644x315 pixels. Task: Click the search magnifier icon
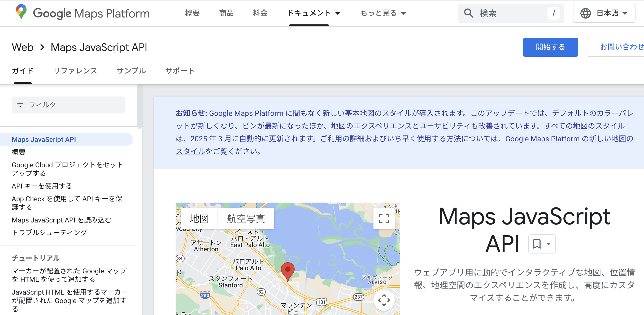tap(469, 13)
